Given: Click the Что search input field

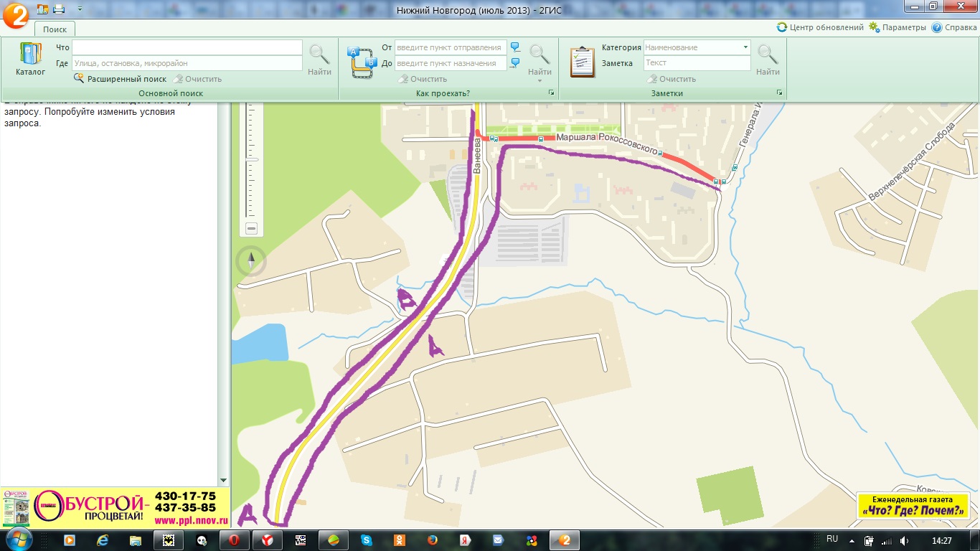Looking at the screenshot, I should click(187, 47).
